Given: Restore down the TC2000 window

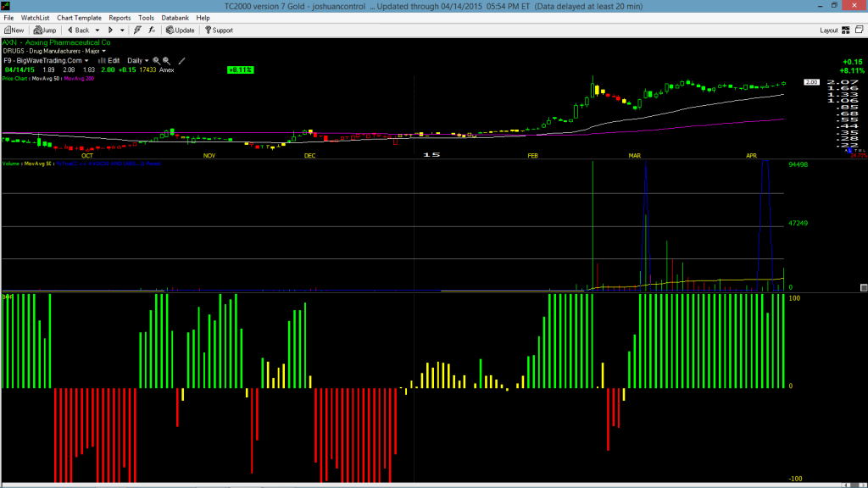Looking at the screenshot, I should point(834,6).
